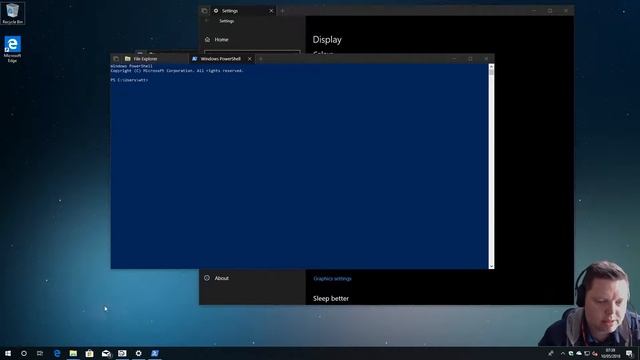Open Settings gear on the taskbar
Viewport: 640px width, 360px height.
coord(138,353)
